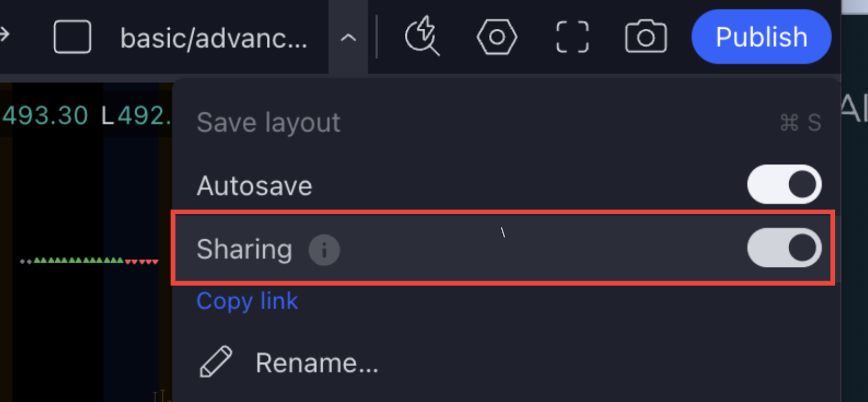This screenshot has height=402, width=868.
Task: Click the pencil icon beside Rename
Action: pyautogui.click(x=216, y=362)
